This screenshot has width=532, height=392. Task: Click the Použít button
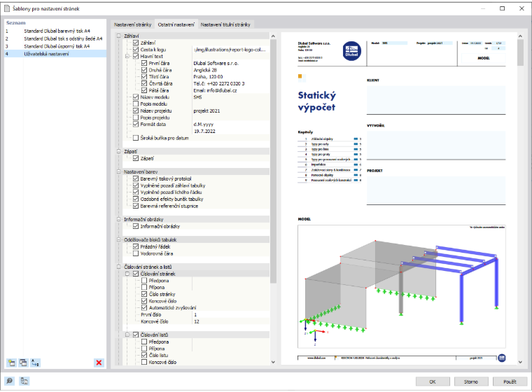(510, 381)
